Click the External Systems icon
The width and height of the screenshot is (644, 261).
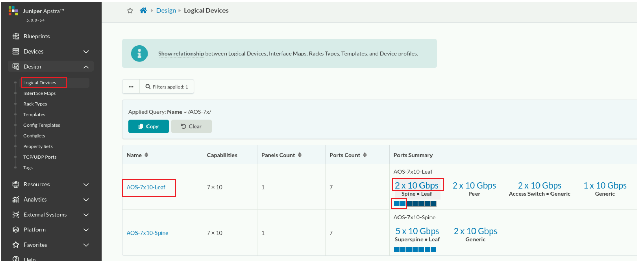point(16,215)
